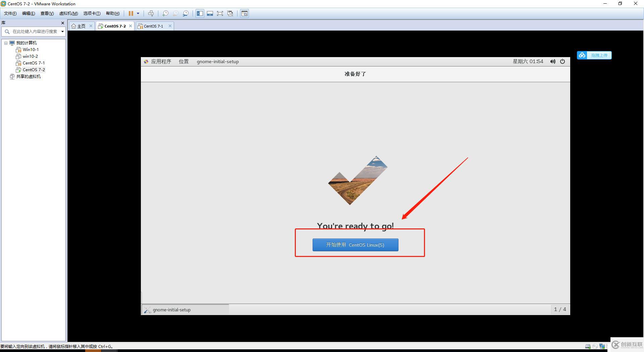Click the checkmark landscape illustration
Image resolution: width=644 pixels, height=352 pixels.
358,180
